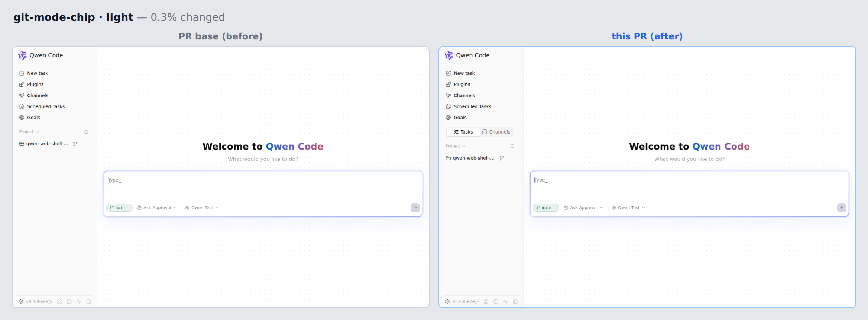Expand the Project dropdown in the after pane
868x320 pixels.
[x=456, y=146]
